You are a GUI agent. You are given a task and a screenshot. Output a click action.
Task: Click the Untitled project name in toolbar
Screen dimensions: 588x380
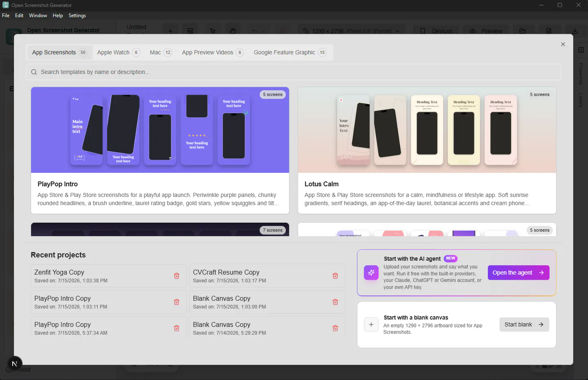coord(136,27)
